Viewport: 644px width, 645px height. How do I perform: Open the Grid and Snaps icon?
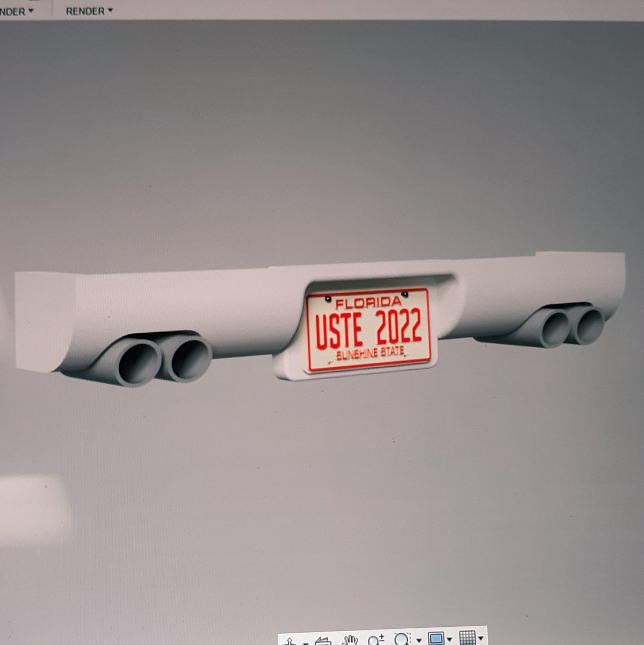click(467, 637)
